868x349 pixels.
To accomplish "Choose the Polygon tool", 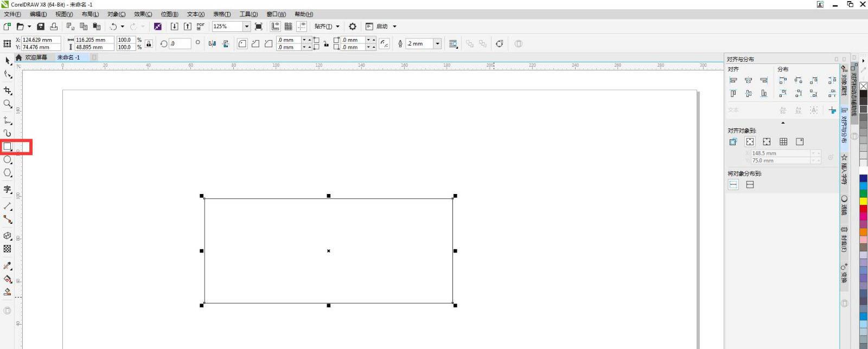I will tap(8, 173).
